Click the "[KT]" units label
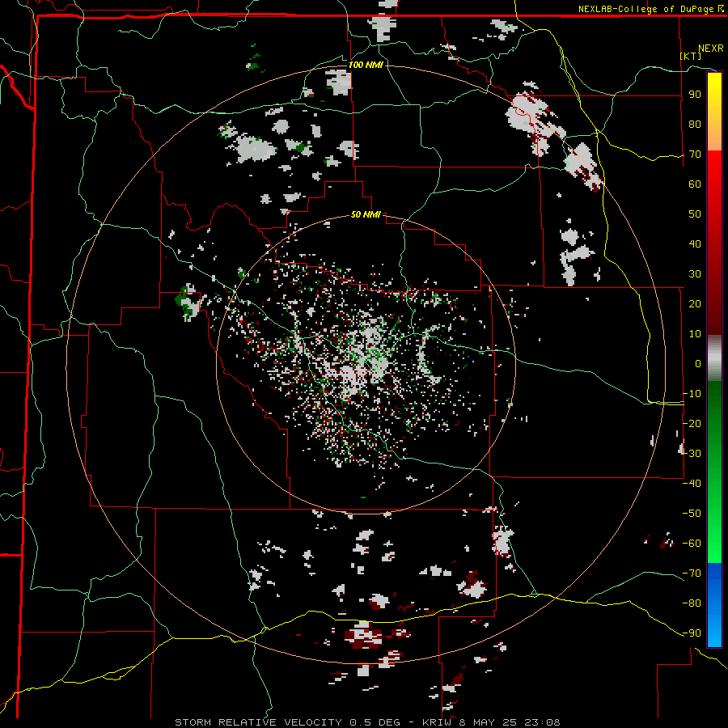The image size is (728, 728). pyautogui.click(x=691, y=56)
